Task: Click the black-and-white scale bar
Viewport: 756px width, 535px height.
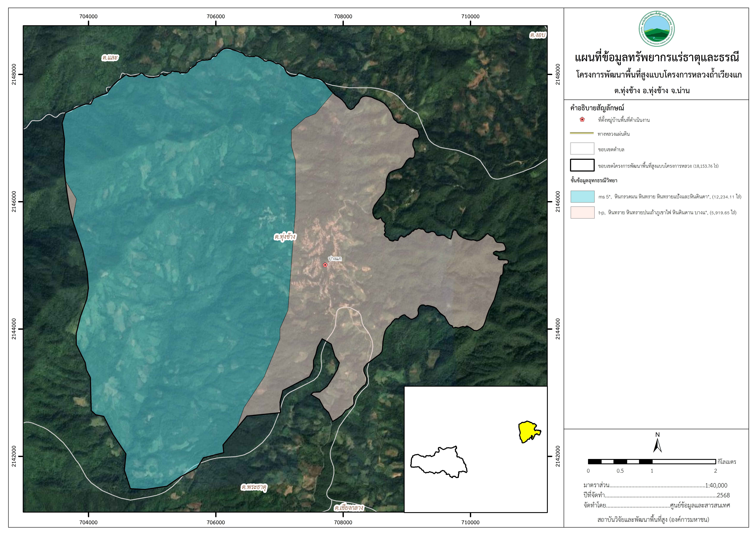Action: 652,462
